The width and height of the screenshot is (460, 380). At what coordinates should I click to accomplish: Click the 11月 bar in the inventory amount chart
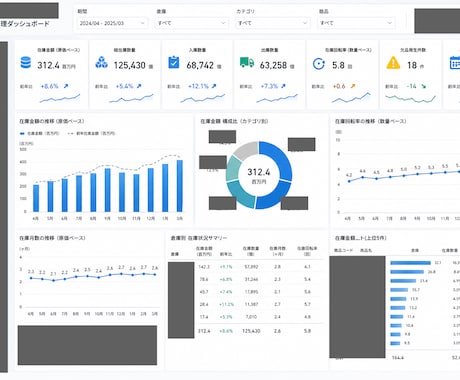(x=136, y=193)
